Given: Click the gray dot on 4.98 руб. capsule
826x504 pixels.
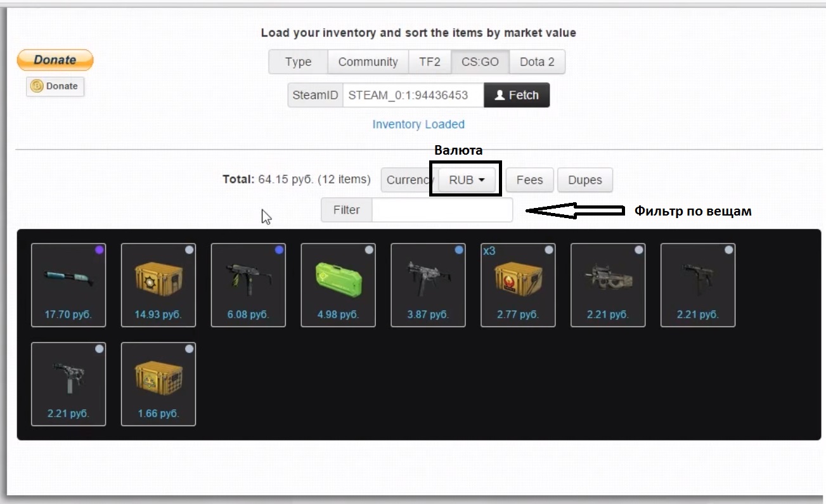Looking at the screenshot, I should pyautogui.click(x=369, y=250).
